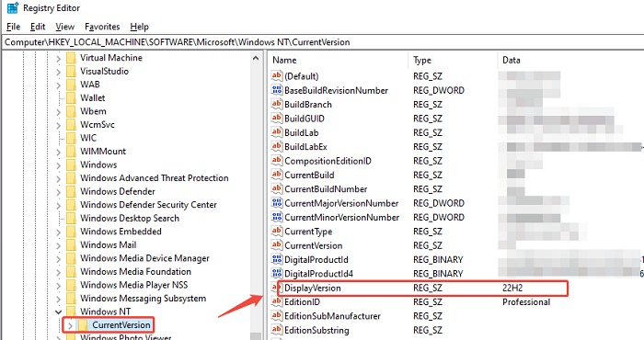Expand the Virtual Machine key
The width and height of the screenshot is (644, 340).
tap(58, 59)
